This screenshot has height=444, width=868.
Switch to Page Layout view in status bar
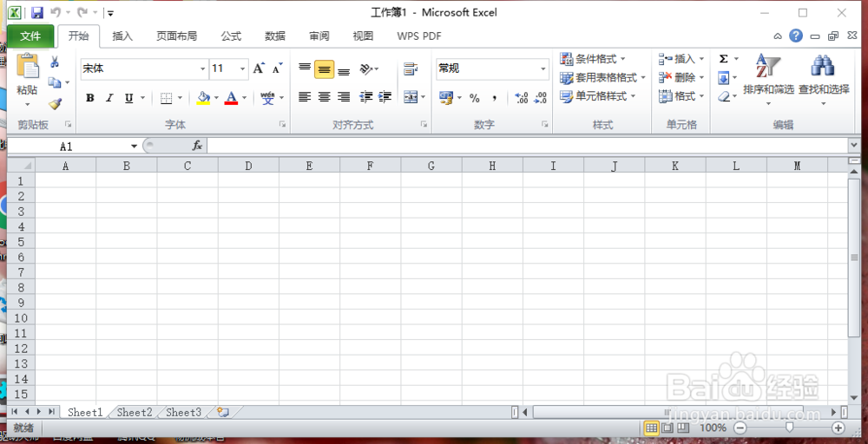click(x=667, y=428)
